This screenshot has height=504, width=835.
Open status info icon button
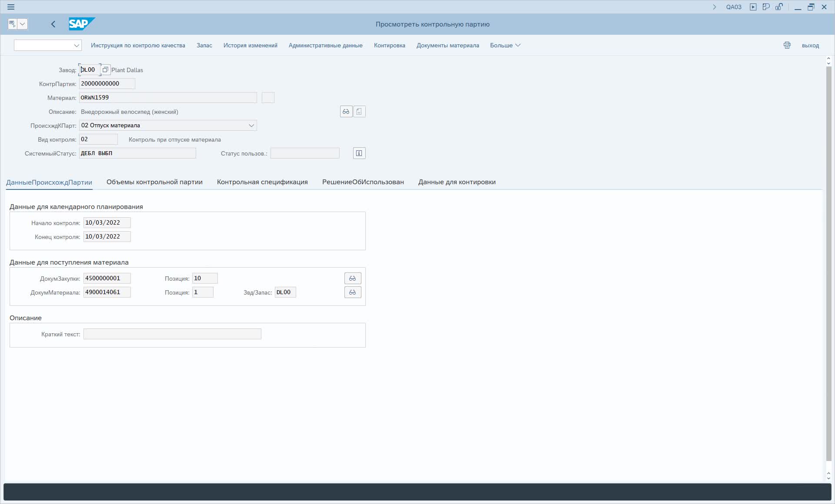coord(359,153)
